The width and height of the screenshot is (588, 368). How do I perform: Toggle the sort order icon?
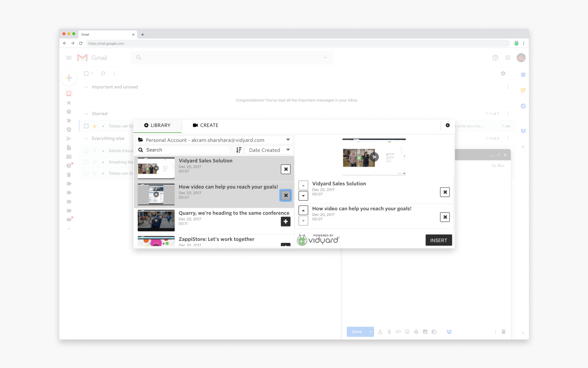239,150
